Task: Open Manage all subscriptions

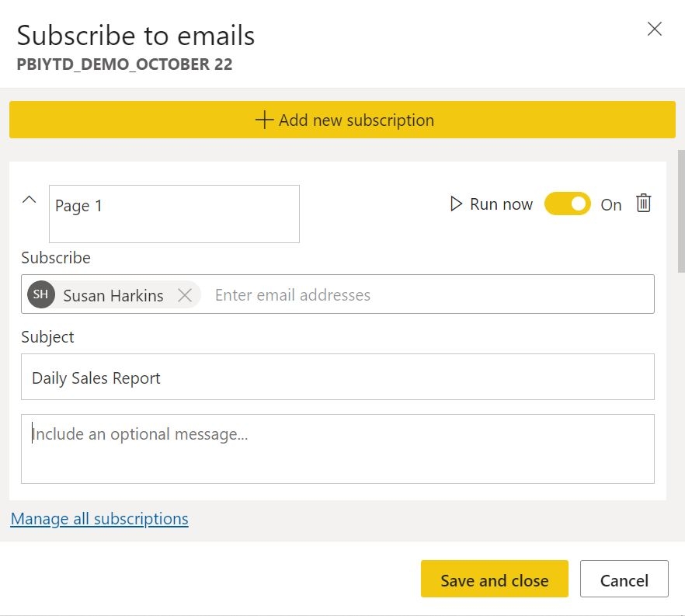Action: click(x=99, y=518)
